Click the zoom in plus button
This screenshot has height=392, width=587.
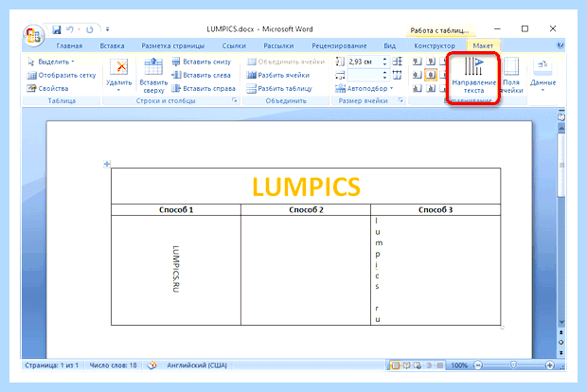549,365
